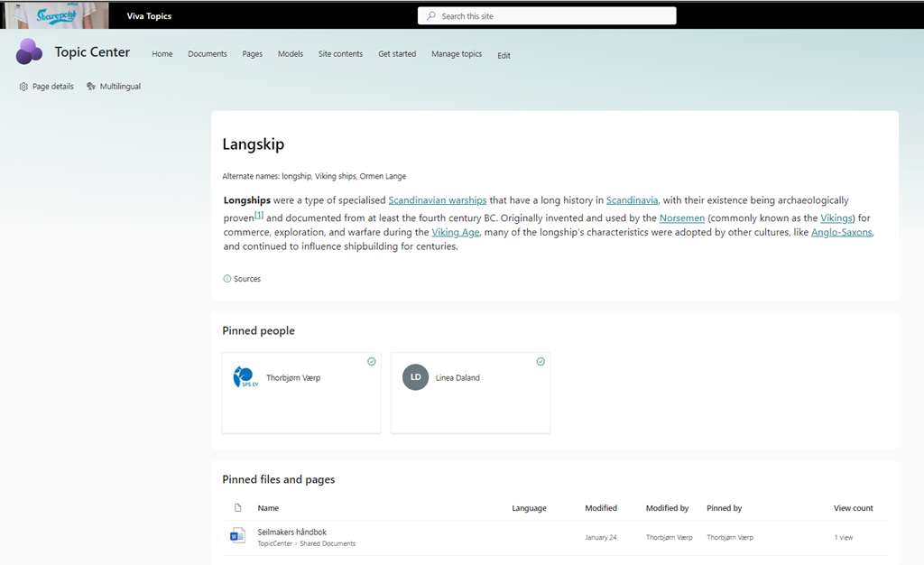Open the Anglo-Saxons link
Image resolution: width=924 pixels, height=565 pixels.
coord(842,232)
